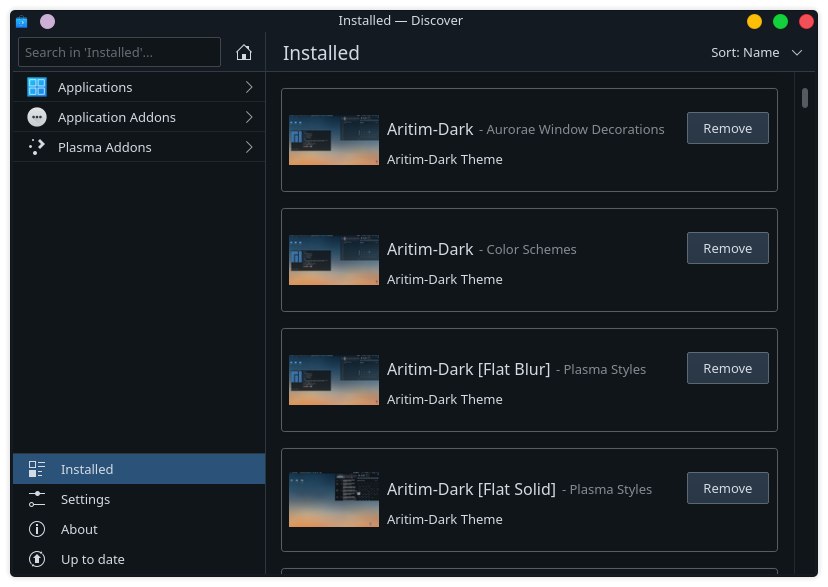This screenshot has width=828, height=587.
Task: Open Aritim-Dark [Flat Blur] thumbnail
Action: (x=334, y=380)
